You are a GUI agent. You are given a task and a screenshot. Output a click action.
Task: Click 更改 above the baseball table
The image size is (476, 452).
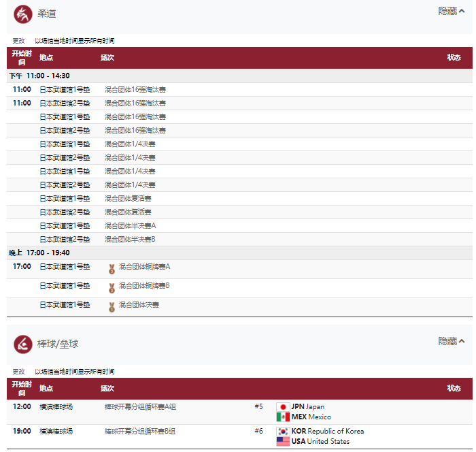(19, 372)
